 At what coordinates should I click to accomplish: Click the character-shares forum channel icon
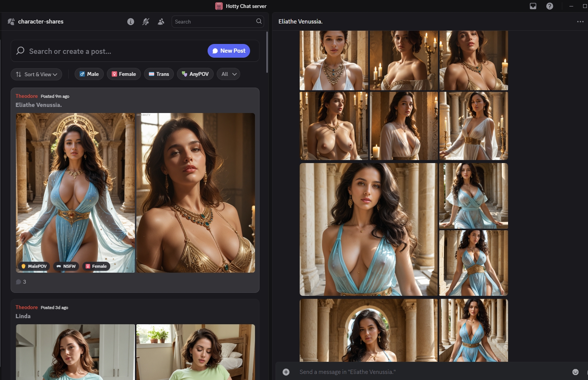(11, 22)
